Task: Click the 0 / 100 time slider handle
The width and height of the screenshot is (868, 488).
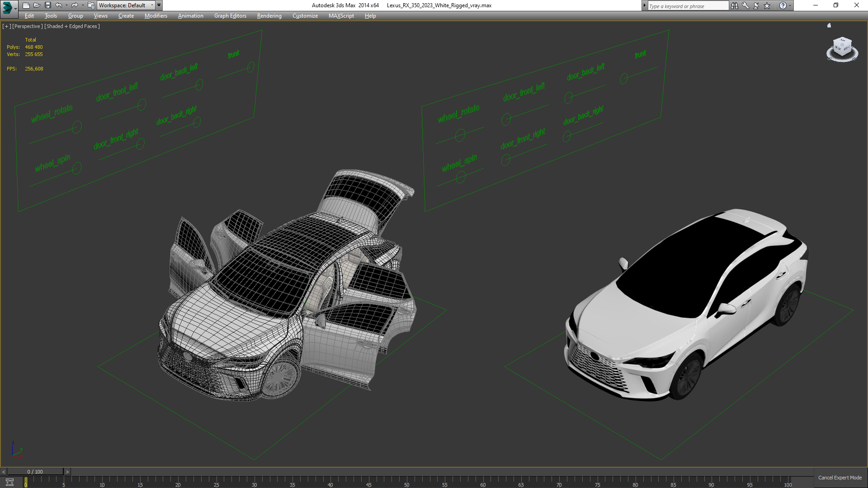Action: click(x=35, y=472)
